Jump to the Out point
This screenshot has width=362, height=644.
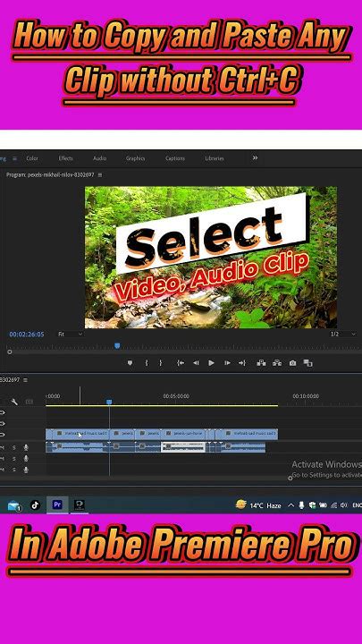(242, 363)
